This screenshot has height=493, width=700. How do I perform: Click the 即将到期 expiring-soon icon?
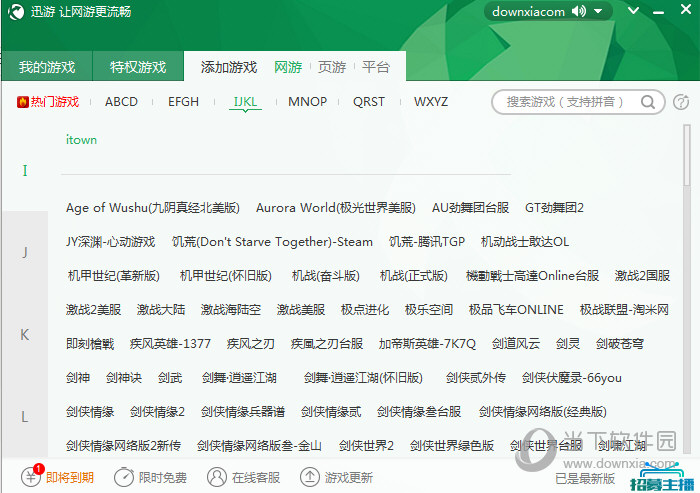(32, 477)
